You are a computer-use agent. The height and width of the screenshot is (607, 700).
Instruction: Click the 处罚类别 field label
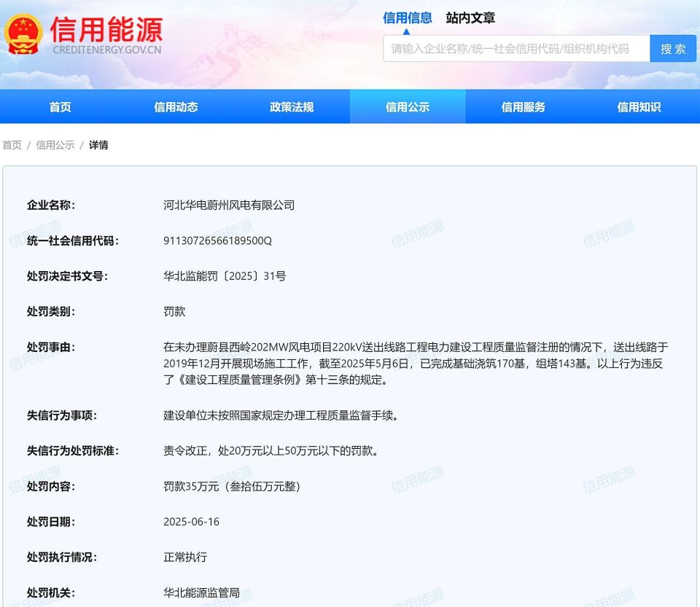coord(51,311)
